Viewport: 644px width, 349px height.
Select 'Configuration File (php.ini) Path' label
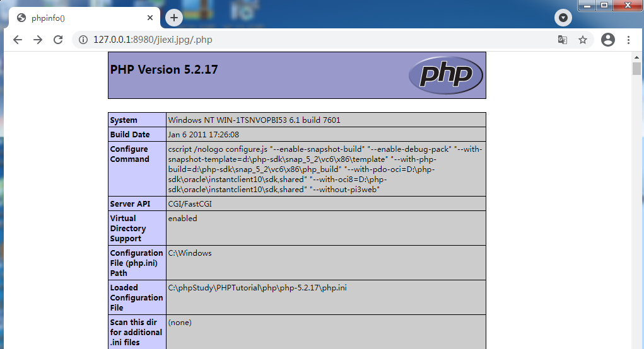point(136,263)
